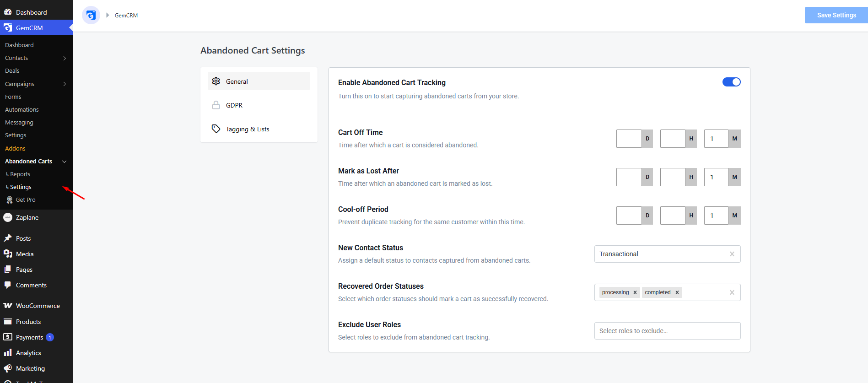The image size is (868, 383).
Task: Click the GemCRM logo icon in header
Action: coord(91,15)
